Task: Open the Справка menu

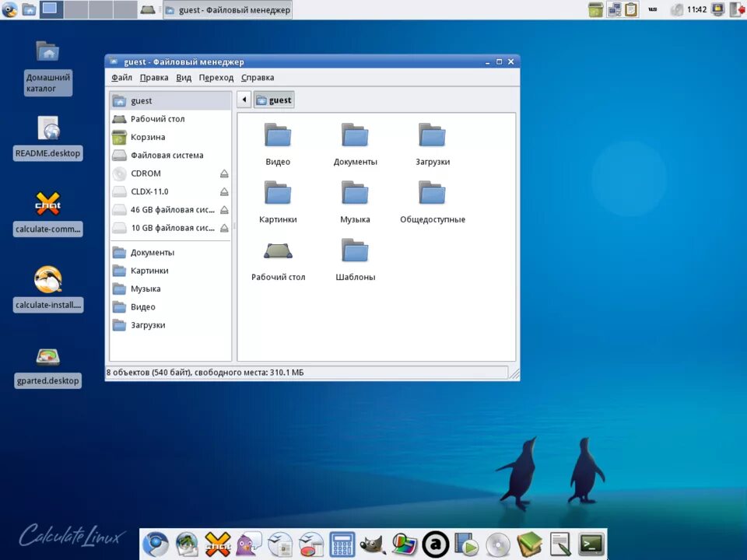Action: tap(258, 78)
